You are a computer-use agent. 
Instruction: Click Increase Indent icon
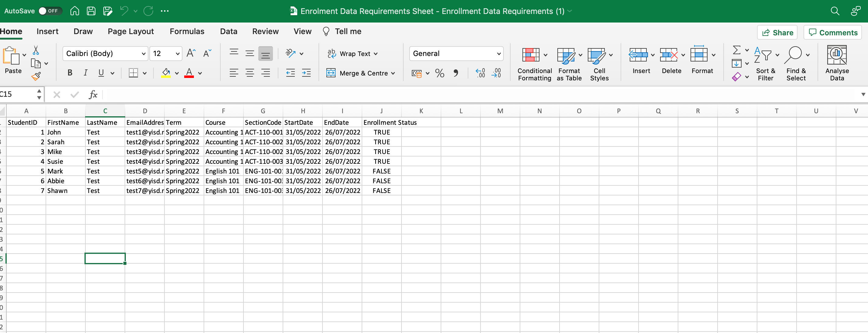(x=306, y=73)
